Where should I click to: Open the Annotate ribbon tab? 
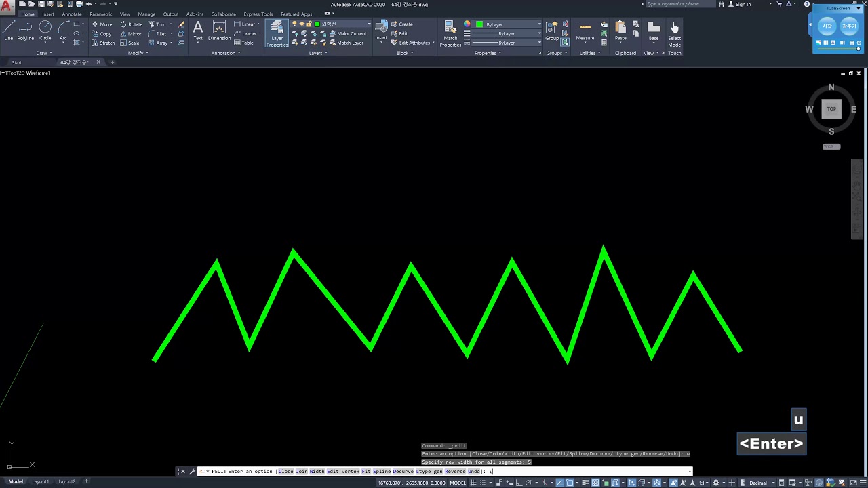pyautogui.click(x=72, y=14)
